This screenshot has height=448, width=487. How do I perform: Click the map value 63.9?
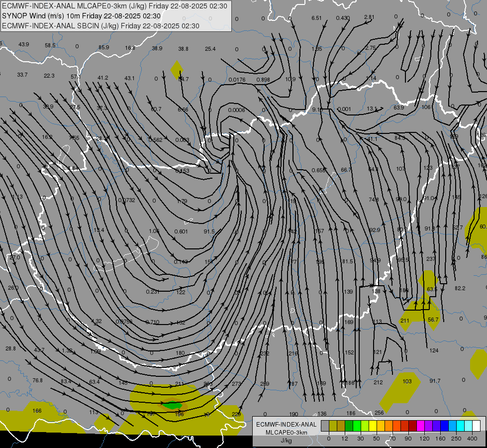399,108
